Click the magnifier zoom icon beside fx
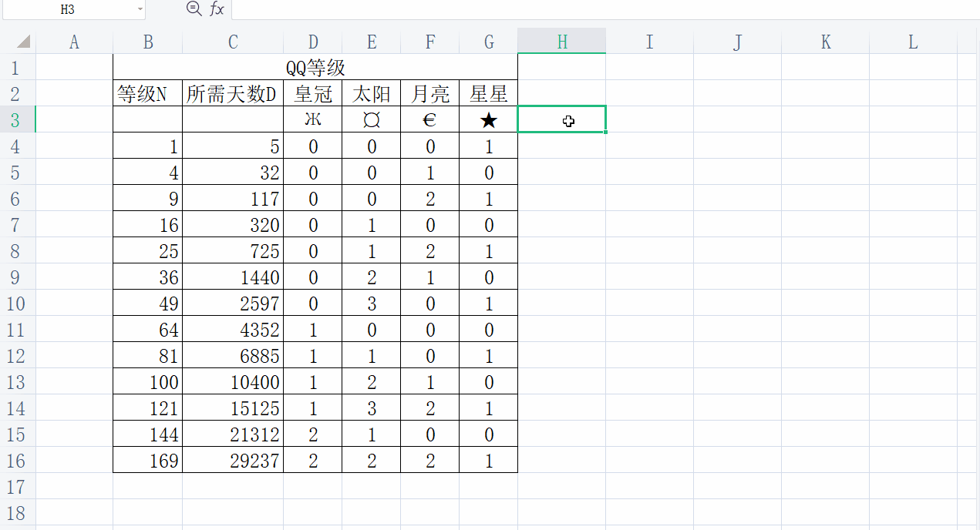The image size is (980, 530). (x=194, y=8)
